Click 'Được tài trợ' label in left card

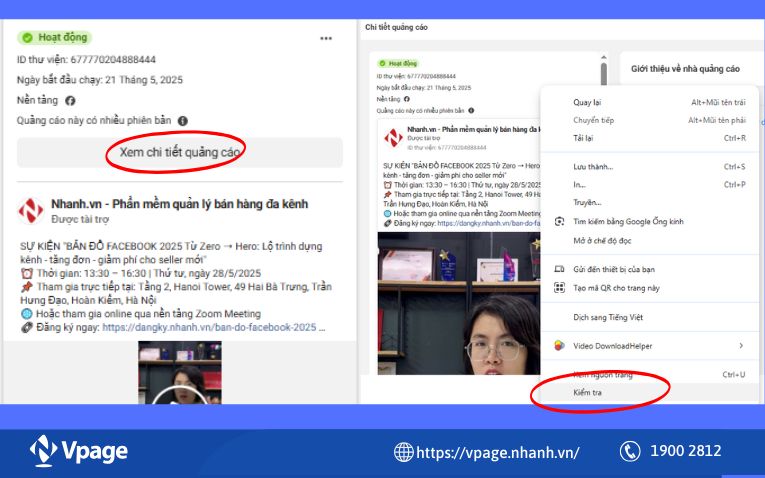click(80, 219)
